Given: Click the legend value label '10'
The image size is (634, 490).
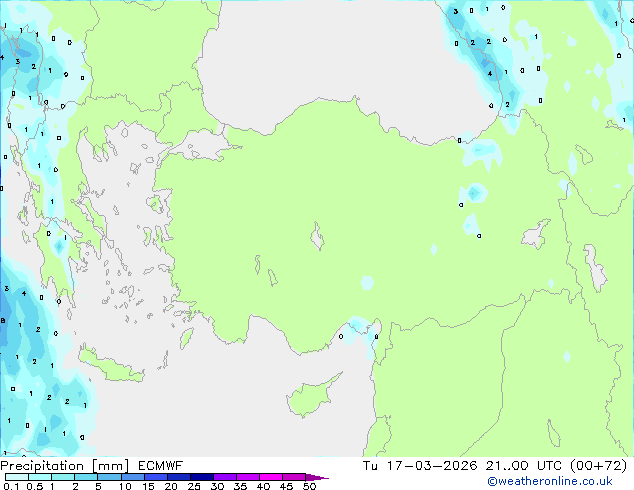Looking at the screenshot, I should 125,486.
